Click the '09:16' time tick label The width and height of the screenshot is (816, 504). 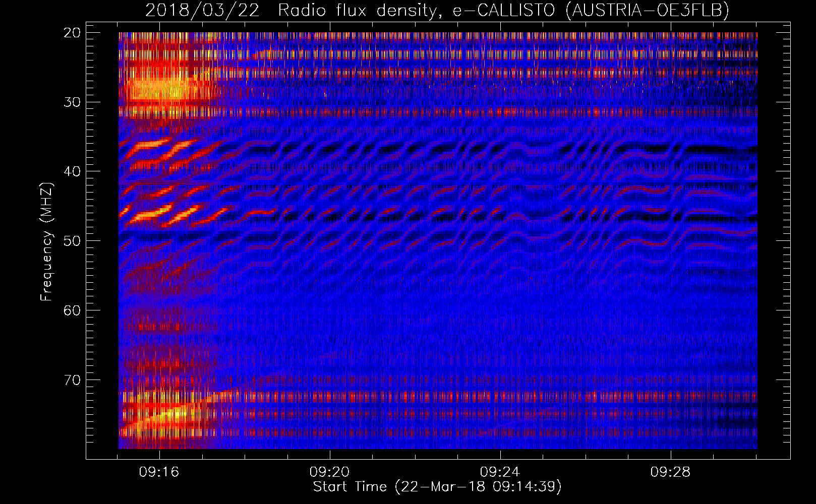(159, 472)
